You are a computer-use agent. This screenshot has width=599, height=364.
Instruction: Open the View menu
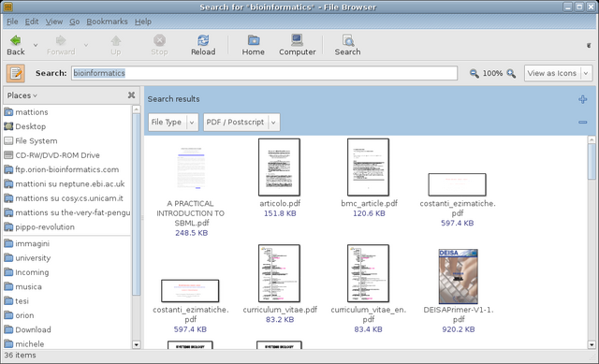[x=54, y=22]
